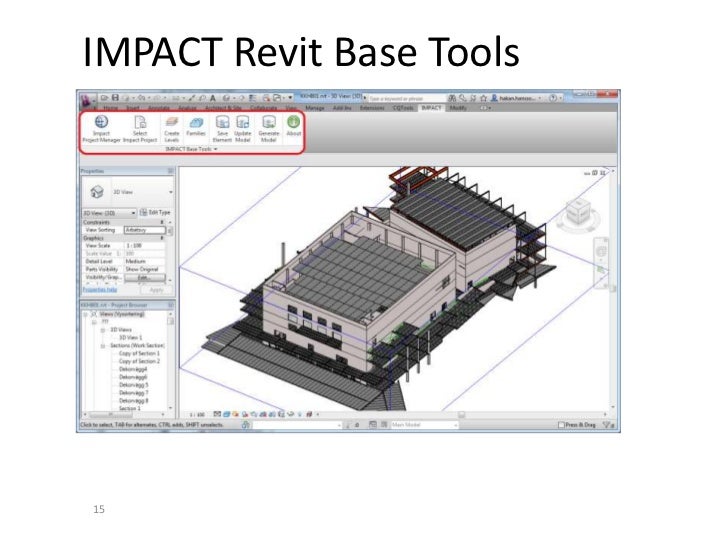
Task: Click Parts Visibility Show Original value
Action: [144, 269]
